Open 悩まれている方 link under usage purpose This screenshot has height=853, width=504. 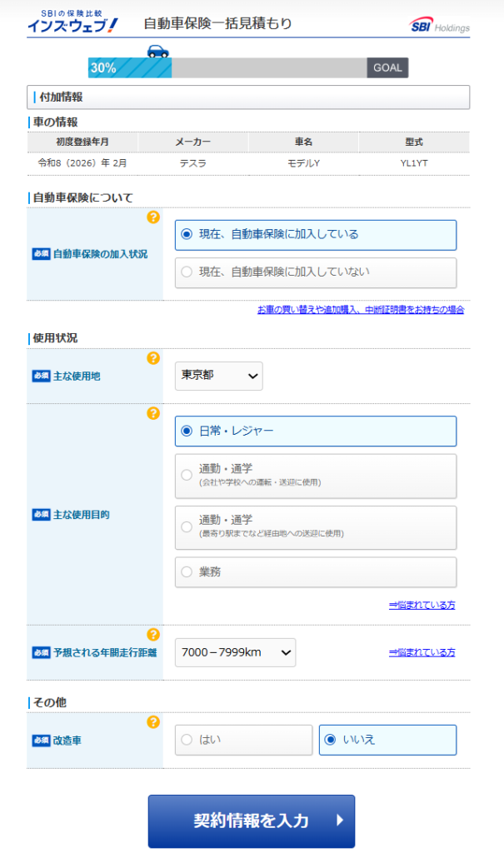point(422,605)
